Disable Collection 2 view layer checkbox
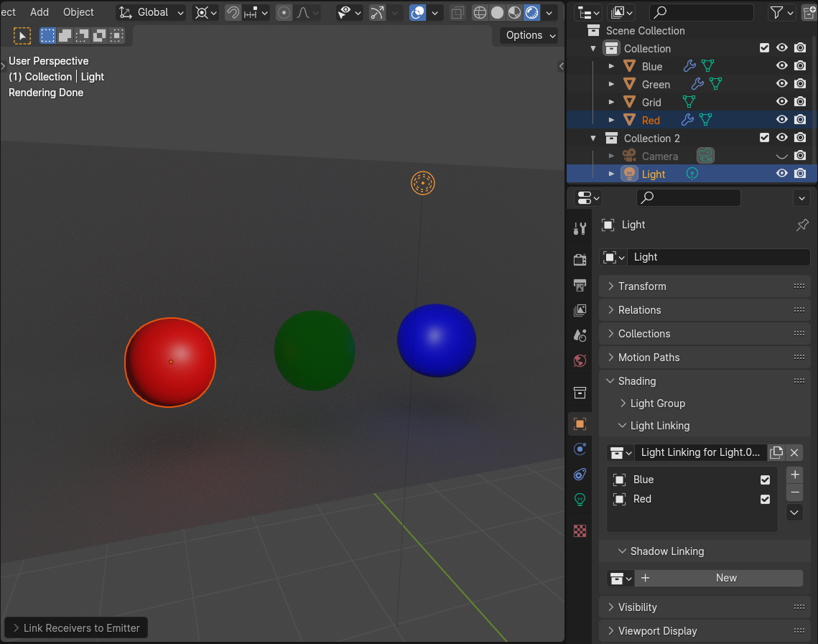818x644 pixels. [764, 138]
